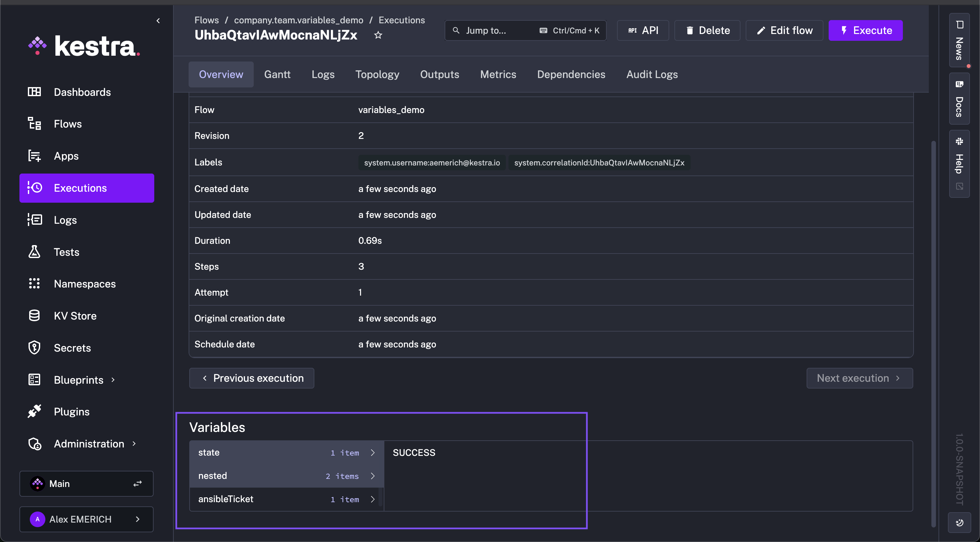Open the Docs side panel
The height and width of the screenshot is (542, 980).
pyautogui.click(x=959, y=99)
